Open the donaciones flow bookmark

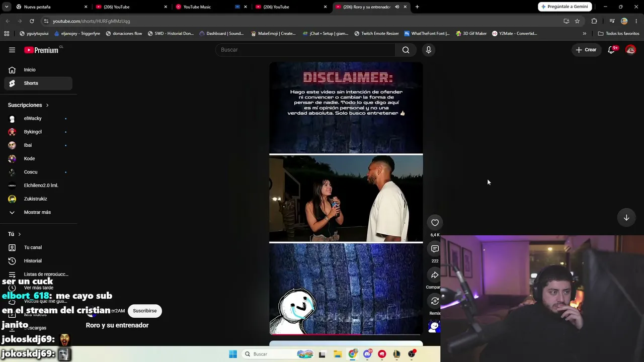124,34
